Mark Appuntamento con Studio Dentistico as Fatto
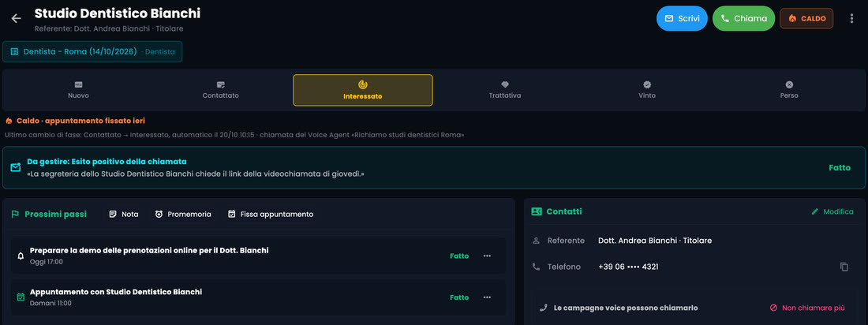Screen dimensions: 868x325 (459, 297)
